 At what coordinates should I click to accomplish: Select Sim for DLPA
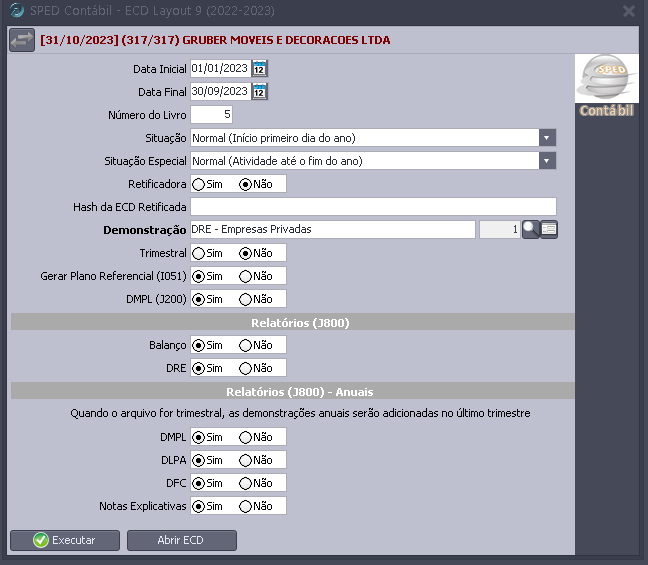coord(207,460)
